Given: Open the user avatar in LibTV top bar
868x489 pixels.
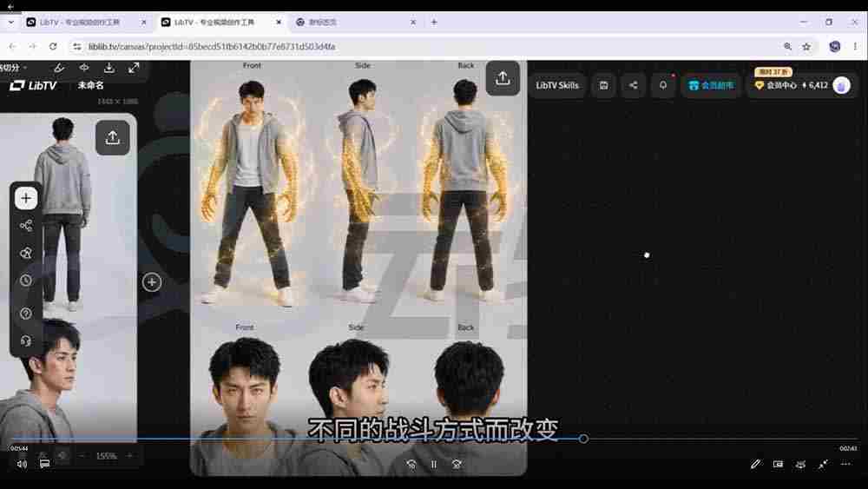Looking at the screenshot, I should (841, 85).
